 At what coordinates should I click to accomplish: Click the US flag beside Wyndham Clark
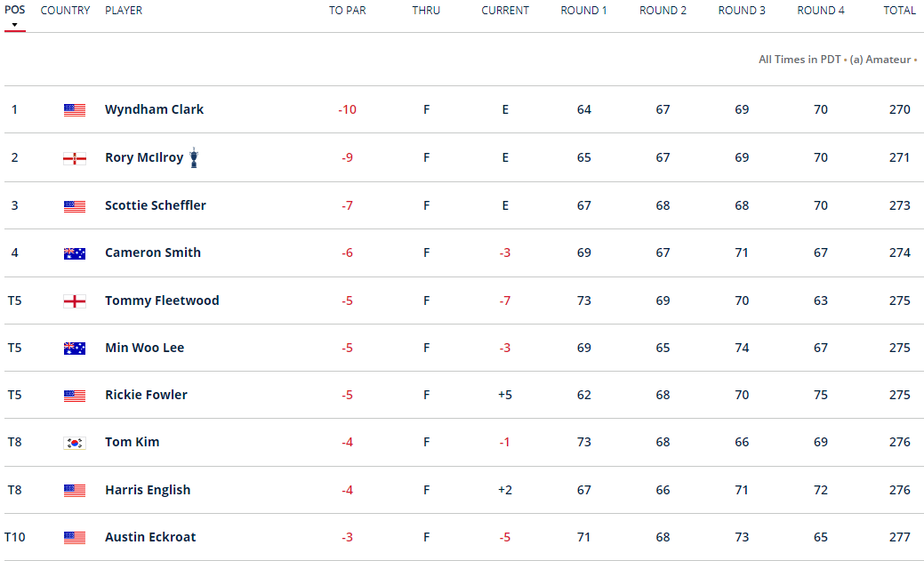(x=75, y=110)
